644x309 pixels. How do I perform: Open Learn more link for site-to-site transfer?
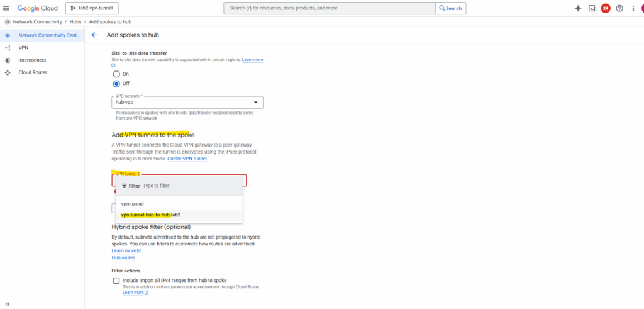(252, 60)
